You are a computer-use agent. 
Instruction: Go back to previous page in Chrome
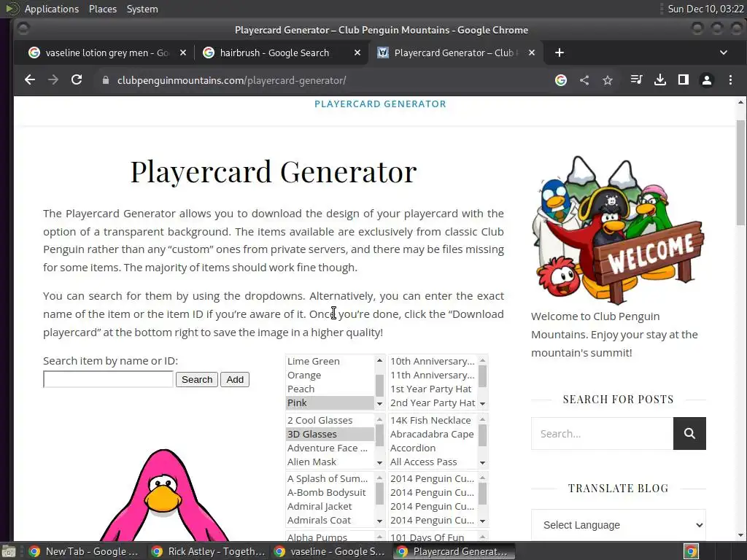(29, 80)
